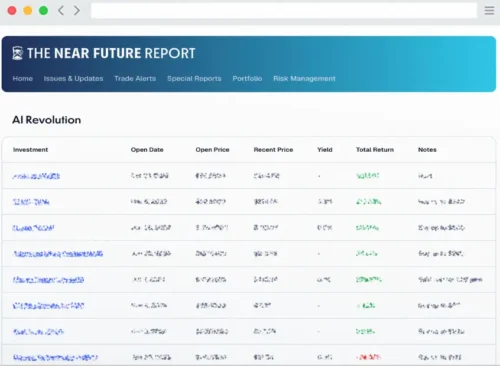Open the fourth row investment link
This screenshot has height=366, width=500.
pos(58,254)
